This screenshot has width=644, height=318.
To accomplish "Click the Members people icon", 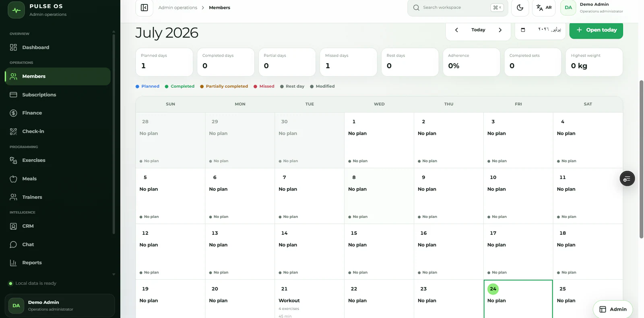I will [x=13, y=76].
